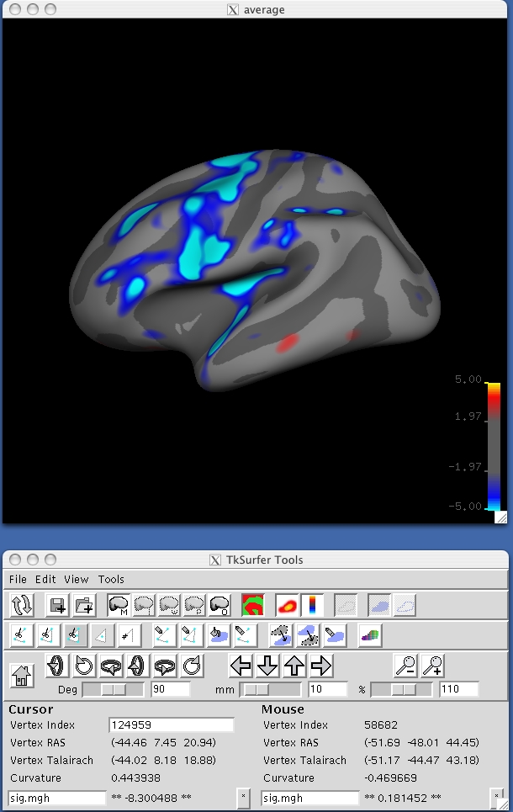Click the zoom percent field showing 110

[x=458, y=689]
